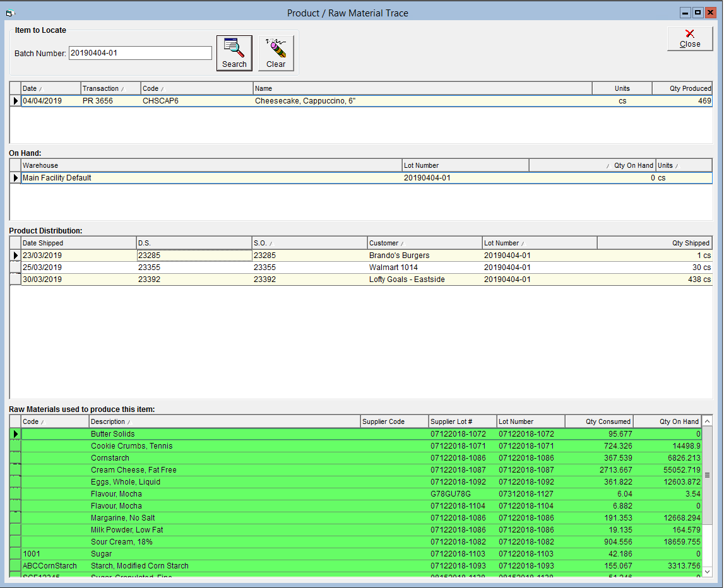Minimize the Product / Raw Material Trace window
This screenshot has height=588, width=724.
point(685,13)
